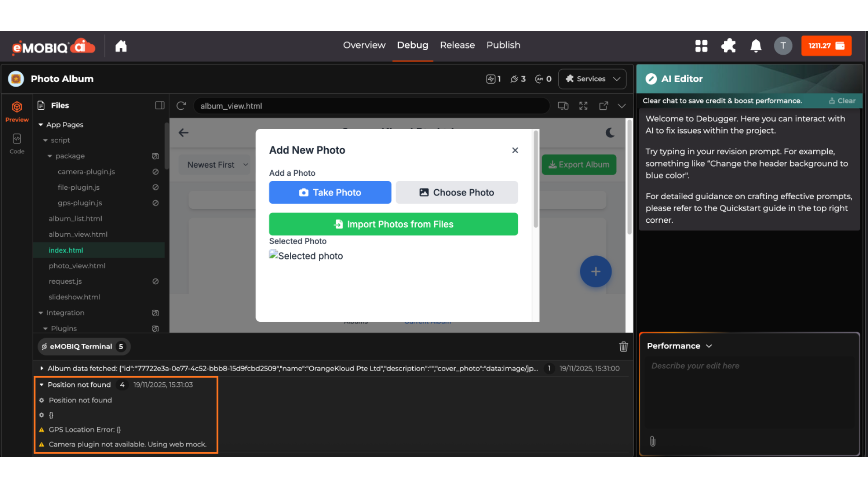Open notifications bell icon
The image size is (868, 488).
756,46
